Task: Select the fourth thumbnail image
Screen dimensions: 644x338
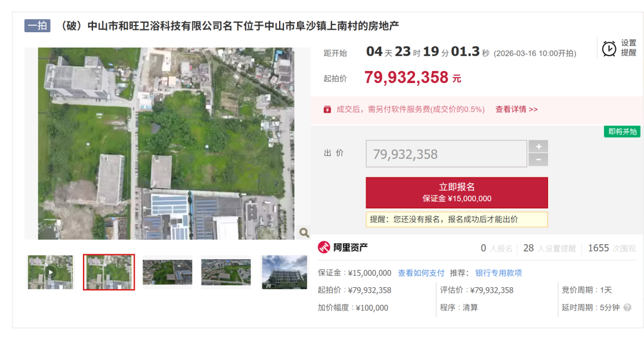Action: 225,272
